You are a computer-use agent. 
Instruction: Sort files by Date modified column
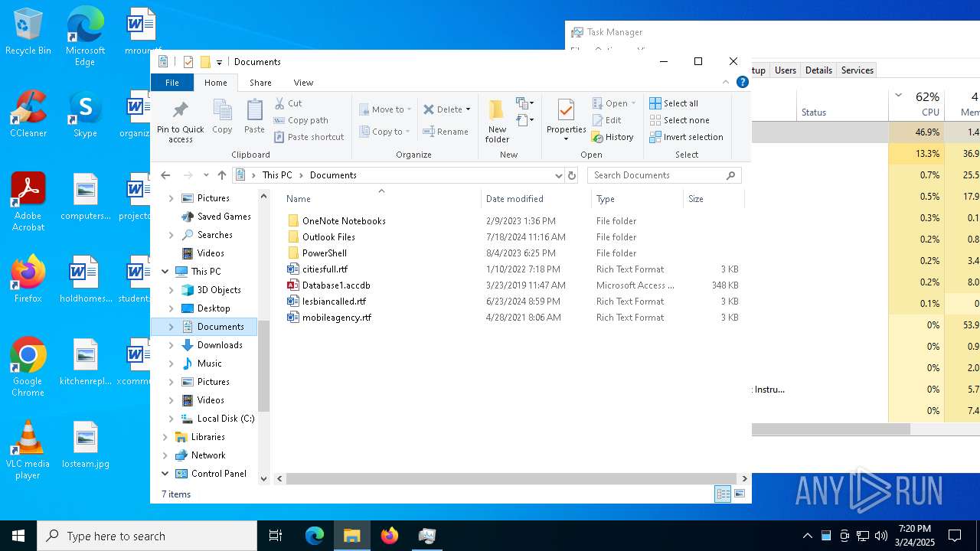point(536,199)
